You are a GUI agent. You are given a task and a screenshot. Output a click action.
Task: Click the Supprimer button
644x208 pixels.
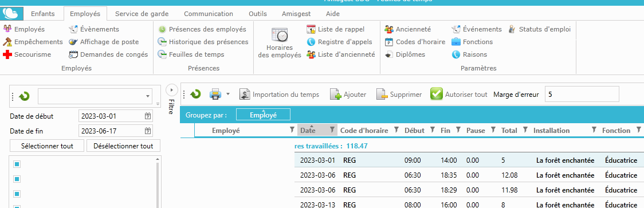click(x=399, y=95)
